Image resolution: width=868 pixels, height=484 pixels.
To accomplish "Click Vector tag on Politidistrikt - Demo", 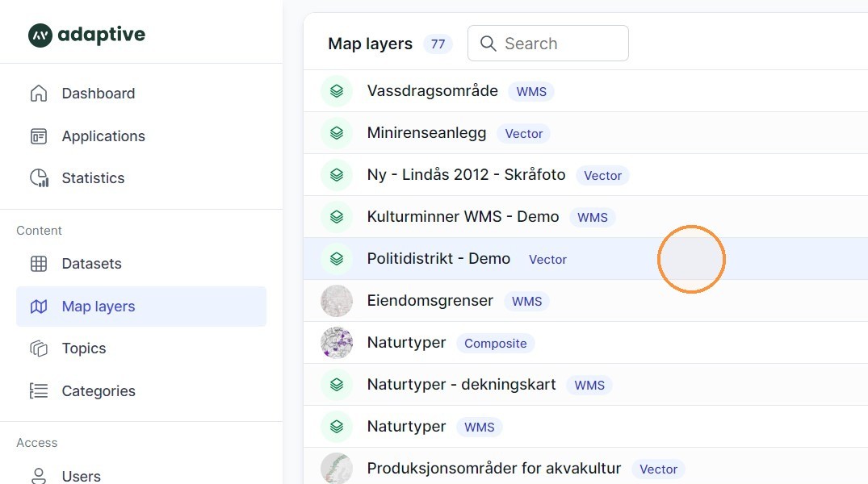I will (547, 260).
